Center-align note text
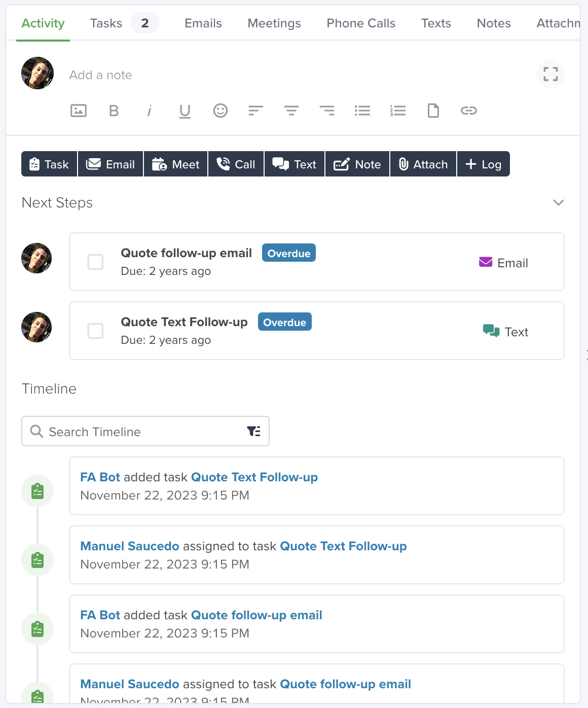Viewport: 588px width, 708px height. click(291, 111)
